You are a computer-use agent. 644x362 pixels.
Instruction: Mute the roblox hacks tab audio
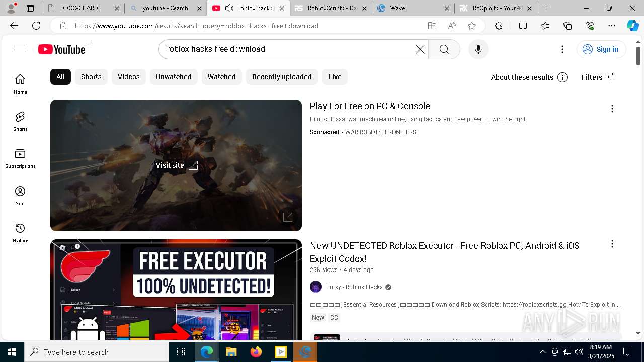(x=229, y=8)
